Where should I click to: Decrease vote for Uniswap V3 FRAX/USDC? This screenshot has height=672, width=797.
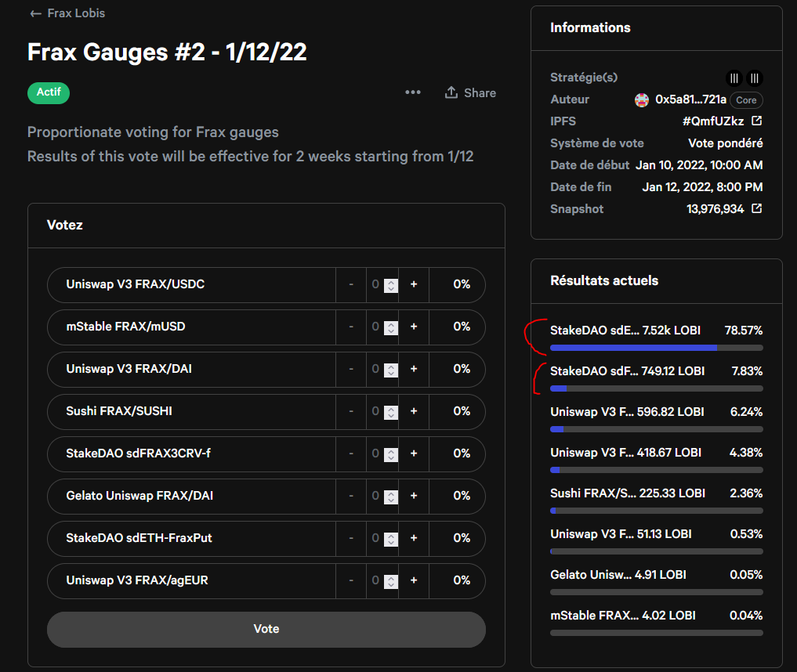tap(351, 284)
